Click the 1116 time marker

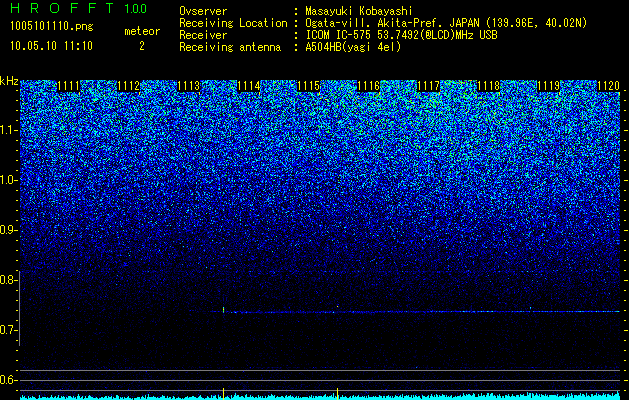(368, 86)
